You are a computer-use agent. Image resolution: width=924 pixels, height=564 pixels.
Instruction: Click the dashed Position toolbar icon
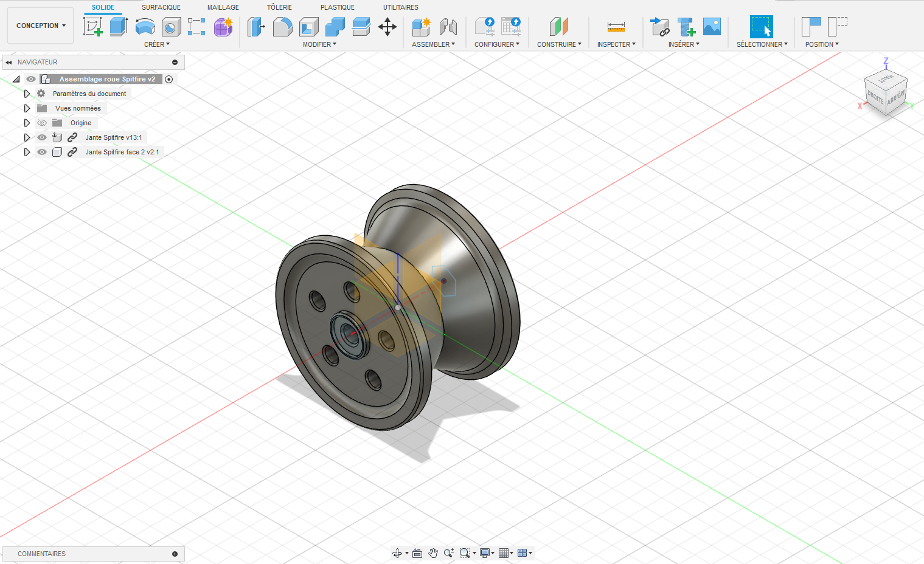pyautogui.click(x=838, y=27)
